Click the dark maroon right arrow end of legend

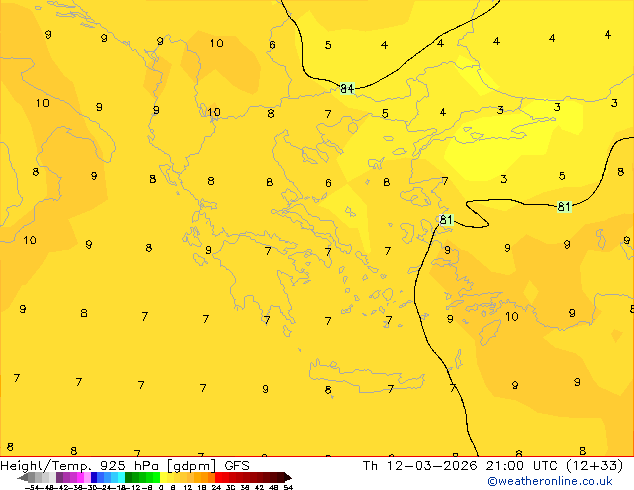tap(287, 477)
